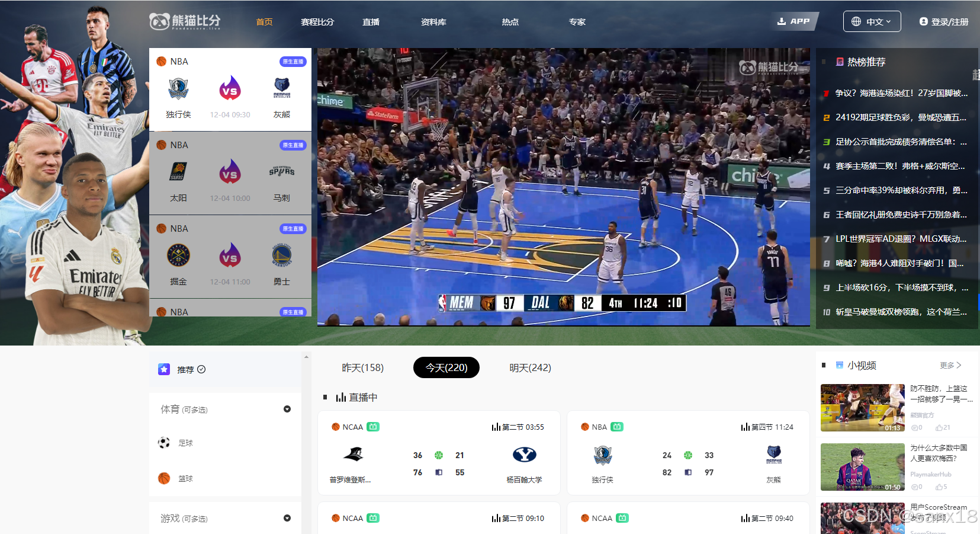Click VS icon of 掘金 vs 勇士 match
The width and height of the screenshot is (980, 534).
click(x=230, y=255)
